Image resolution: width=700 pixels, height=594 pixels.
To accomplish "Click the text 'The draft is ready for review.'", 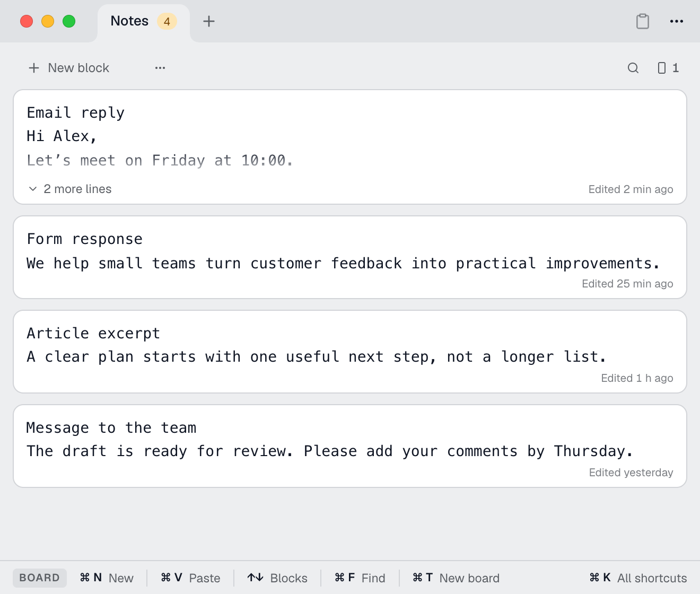I will pos(160,451).
